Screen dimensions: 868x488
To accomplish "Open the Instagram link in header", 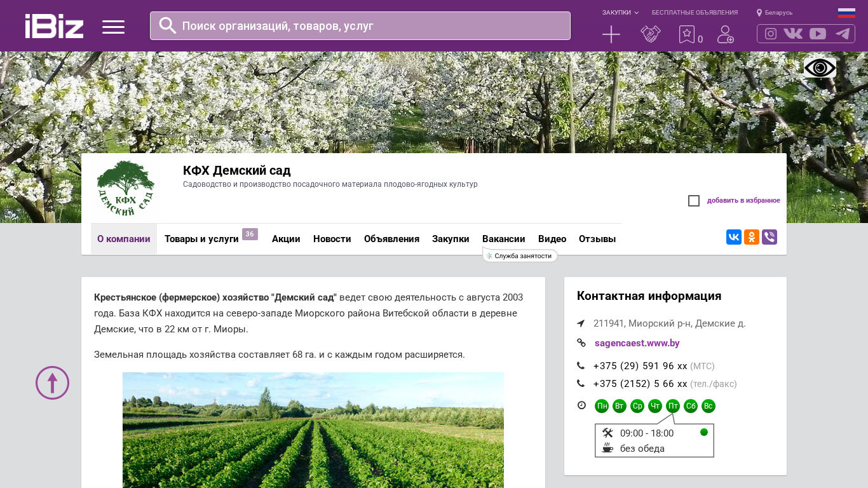I will (x=771, y=34).
